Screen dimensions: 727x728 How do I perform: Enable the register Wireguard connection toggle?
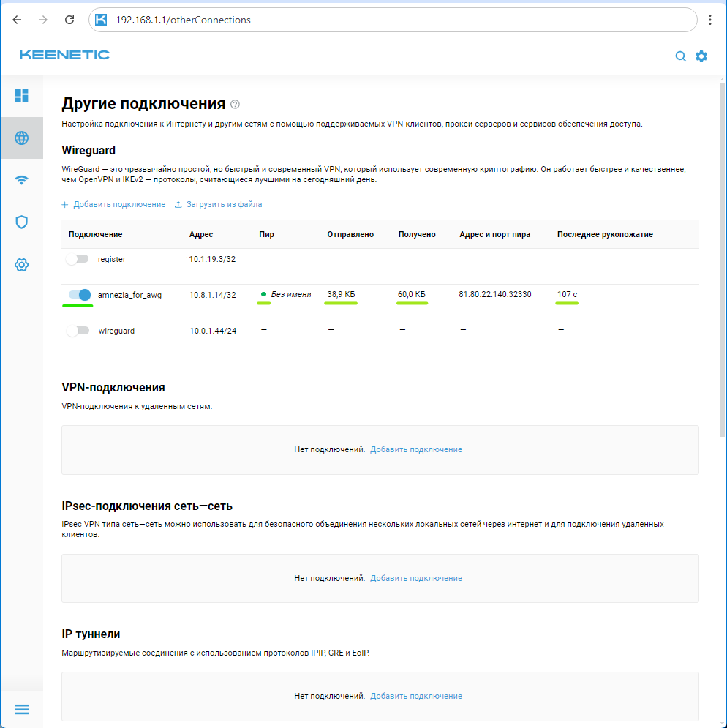coord(77,259)
